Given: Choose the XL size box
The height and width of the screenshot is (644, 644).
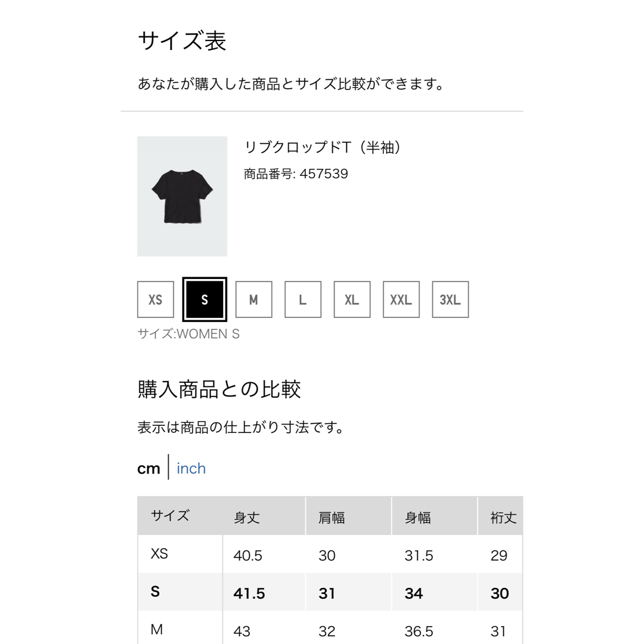Looking at the screenshot, I should pos(352,299).
